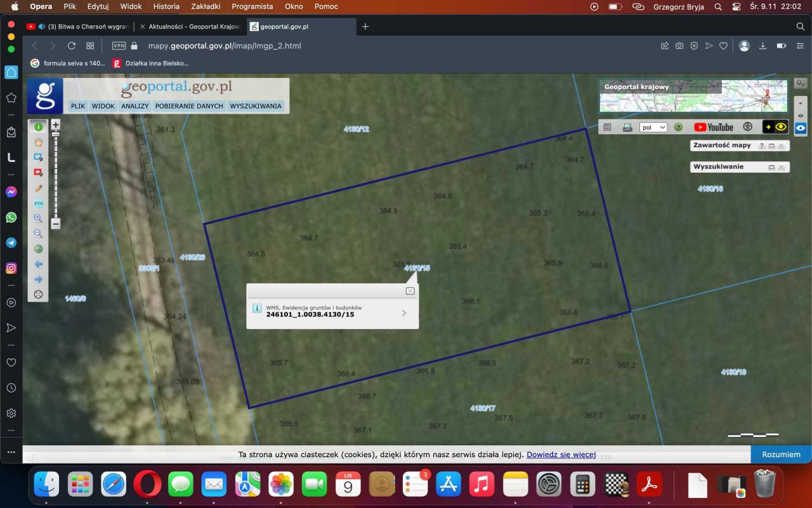The height and width of the screenshot is (508, 812).
Task: Go to previous map view arrow
Action: point(38,264)
